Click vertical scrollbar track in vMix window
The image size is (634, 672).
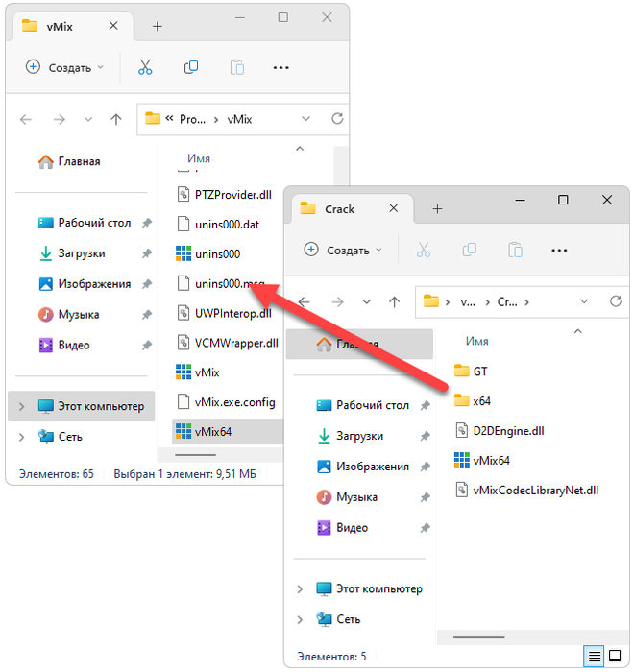[x=340, y=167]
